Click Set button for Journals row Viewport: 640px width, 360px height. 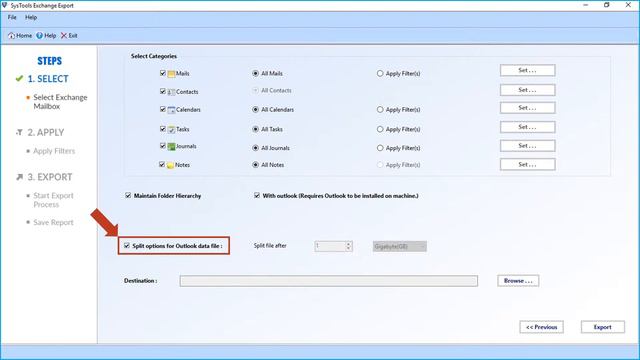point(527,146)
